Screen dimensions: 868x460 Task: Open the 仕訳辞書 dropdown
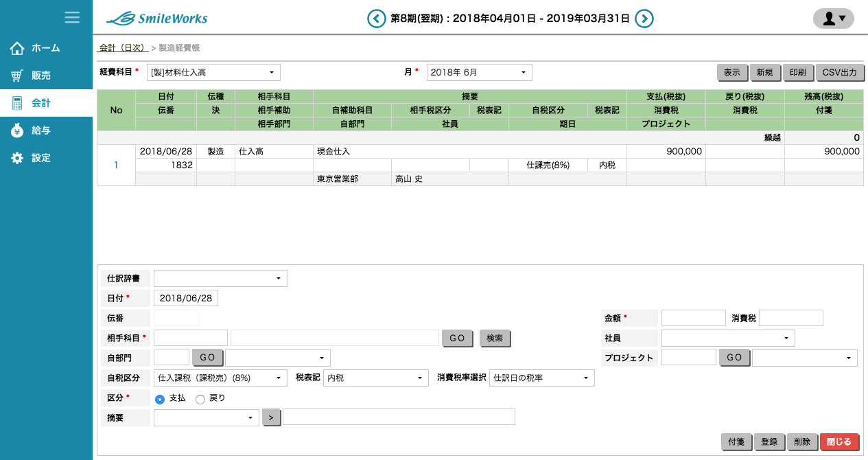pos(220,278)
